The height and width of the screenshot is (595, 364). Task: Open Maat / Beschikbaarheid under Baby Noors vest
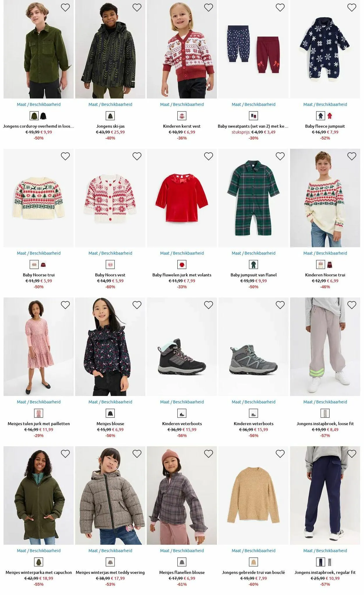(x=110, y=253)
